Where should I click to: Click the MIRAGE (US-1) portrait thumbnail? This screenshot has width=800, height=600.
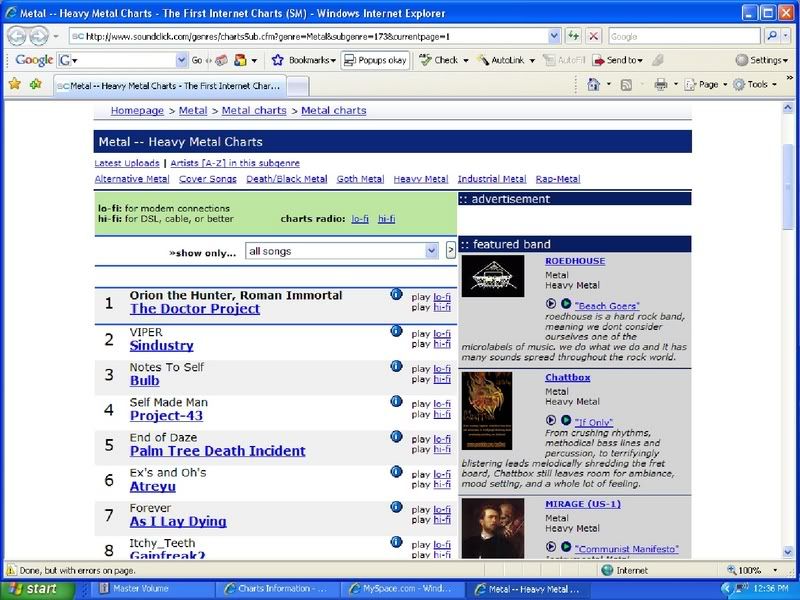493,528
